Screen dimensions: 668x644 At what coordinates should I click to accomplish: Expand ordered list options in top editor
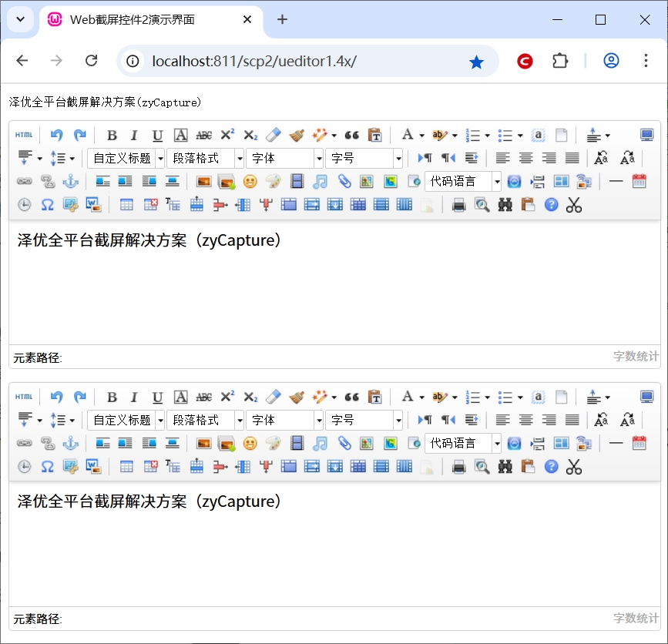[x=488, y=136]
